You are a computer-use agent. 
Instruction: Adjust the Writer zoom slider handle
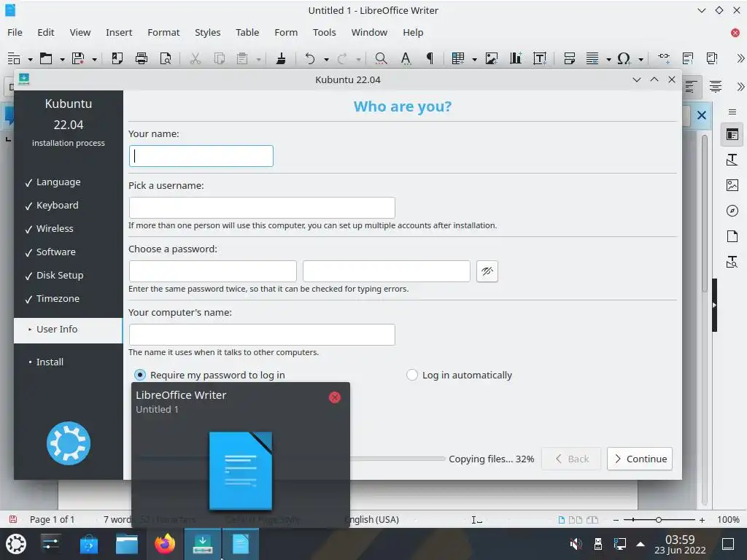coord(659,520)
